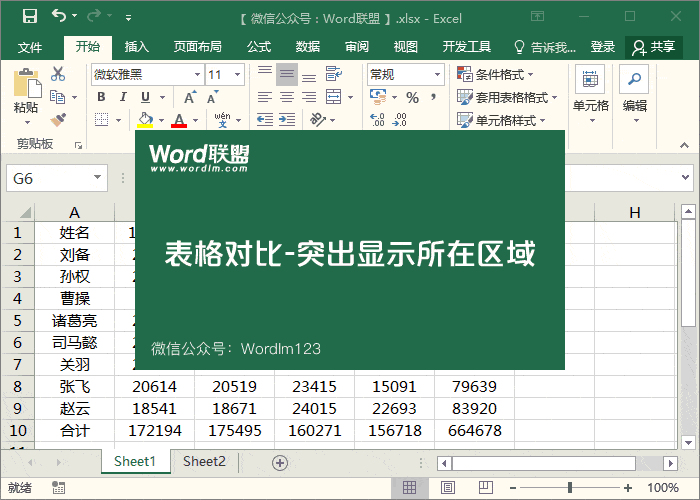This screenshot has height=500, width=700.
Task: Click Increase Decimal icon
Action: [377, 120]
